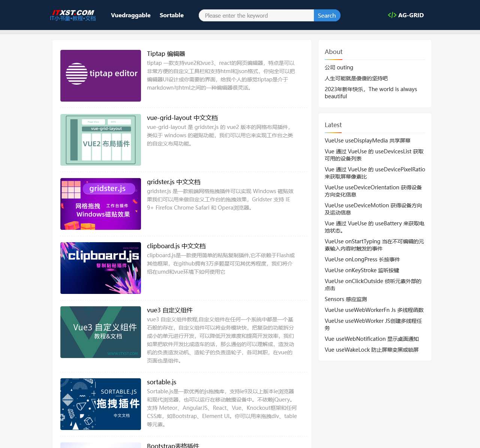Screen dimensions: 480x448
Task: Open the onClickOutside article link
Action: (373, 285)
